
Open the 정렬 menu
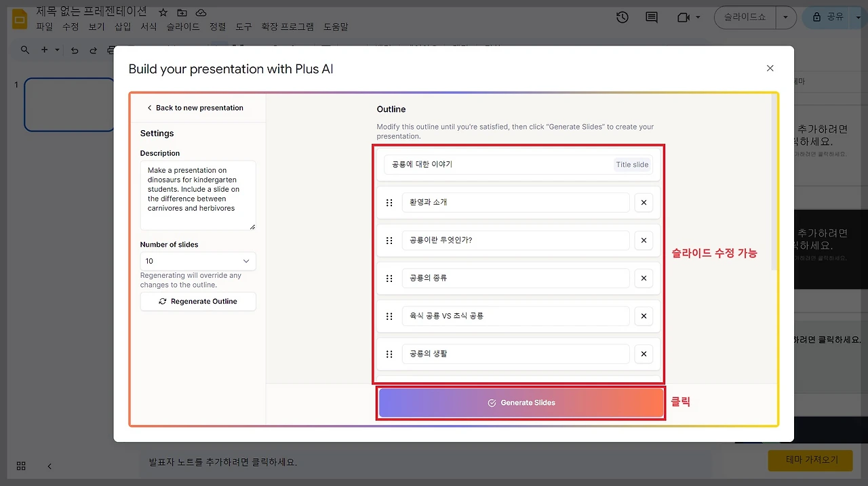pos(218,26)
